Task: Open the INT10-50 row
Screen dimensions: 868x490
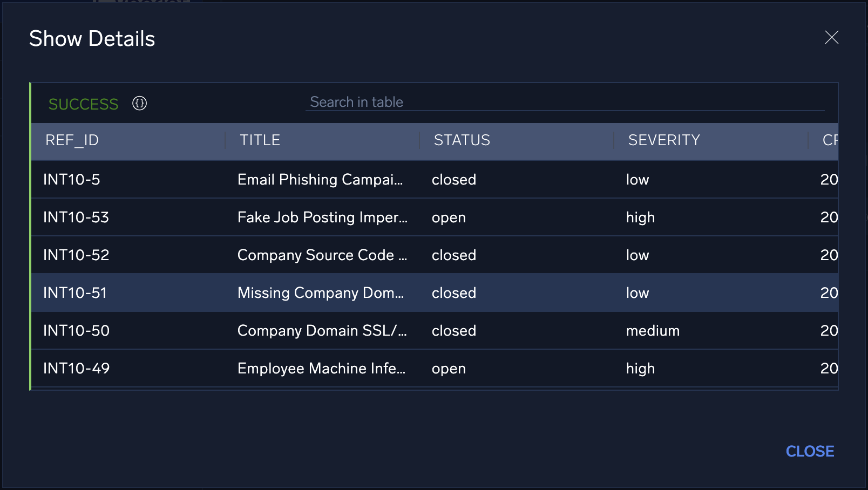Action: (x=76, y=331)
